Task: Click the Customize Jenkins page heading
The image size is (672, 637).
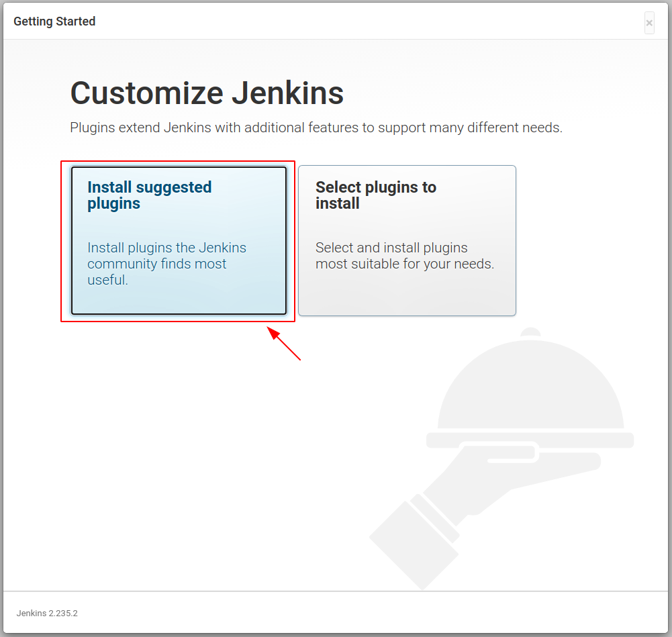Action: click(x=206, y=93)
